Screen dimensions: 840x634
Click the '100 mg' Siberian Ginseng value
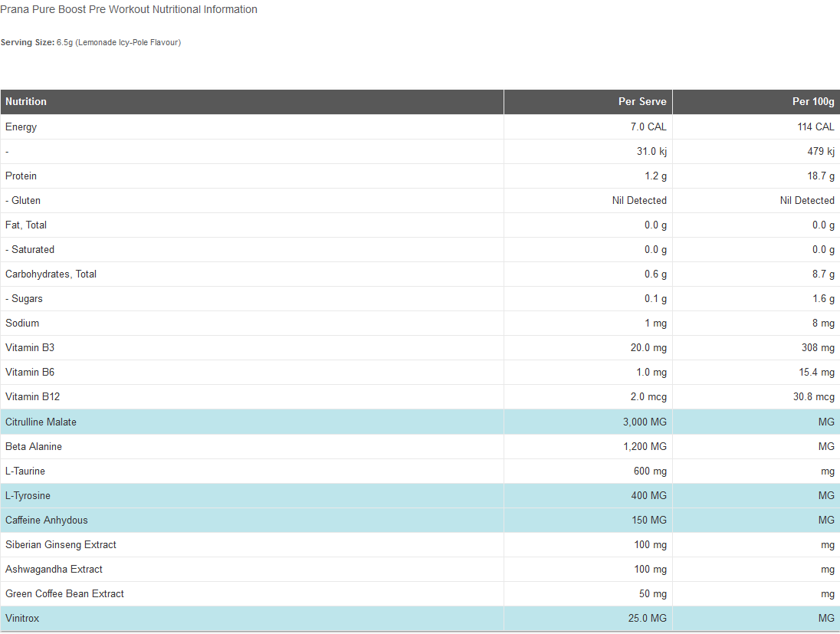(651, 545)
